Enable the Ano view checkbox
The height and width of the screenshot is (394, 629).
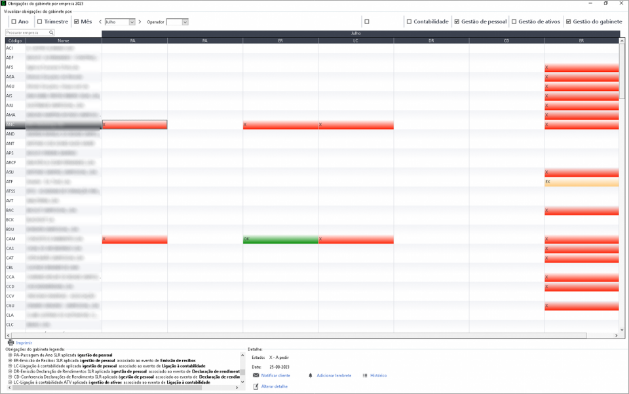pos(14,22)
